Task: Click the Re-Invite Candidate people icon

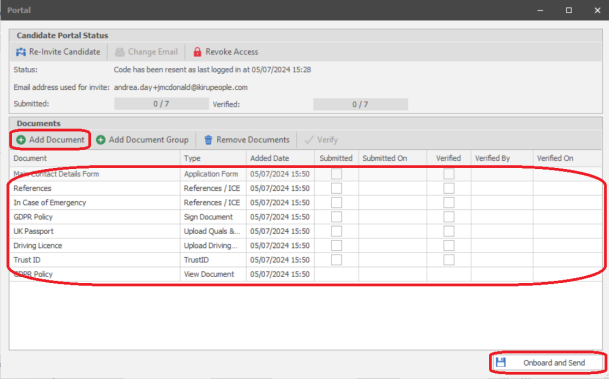Action: tap(21, 52)
